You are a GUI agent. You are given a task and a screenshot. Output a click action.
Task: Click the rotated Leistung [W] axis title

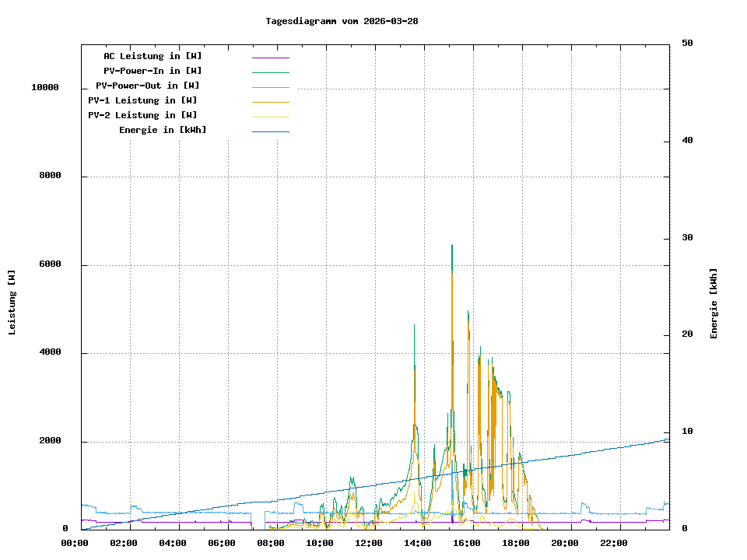tap(12, 303)
